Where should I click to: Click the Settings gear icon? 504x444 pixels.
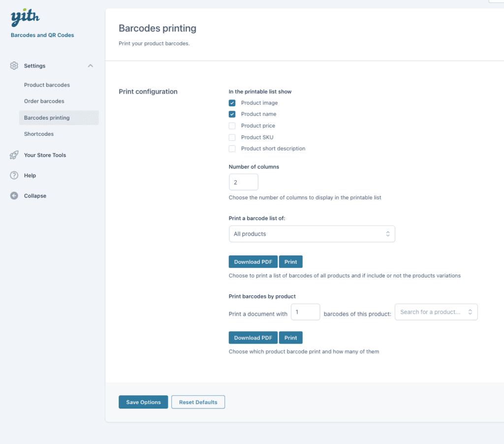coord(14,65)
